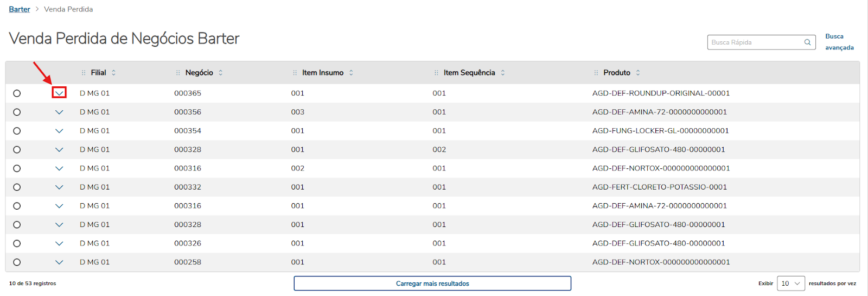Sort by the Item Insumo column arrows
The image size is (868, 296).
(x=351, y=73)
